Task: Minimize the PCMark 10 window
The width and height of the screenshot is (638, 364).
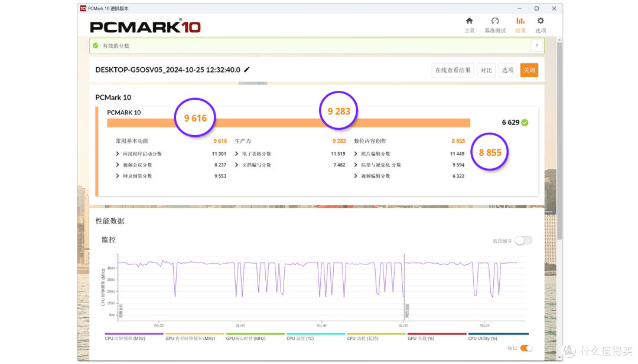Action: (x=519, y=8)
